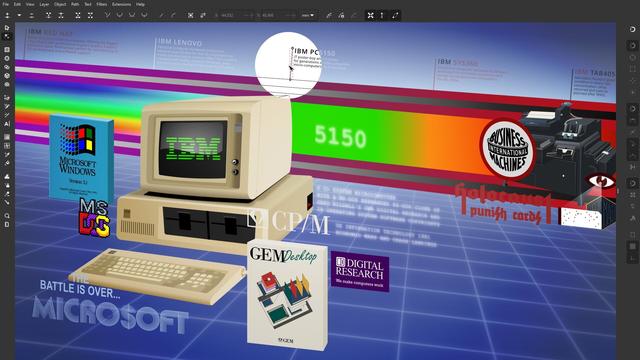
Task: Click Delete segment between nodes
Action: pyautogui.click(x=90, y=15)
